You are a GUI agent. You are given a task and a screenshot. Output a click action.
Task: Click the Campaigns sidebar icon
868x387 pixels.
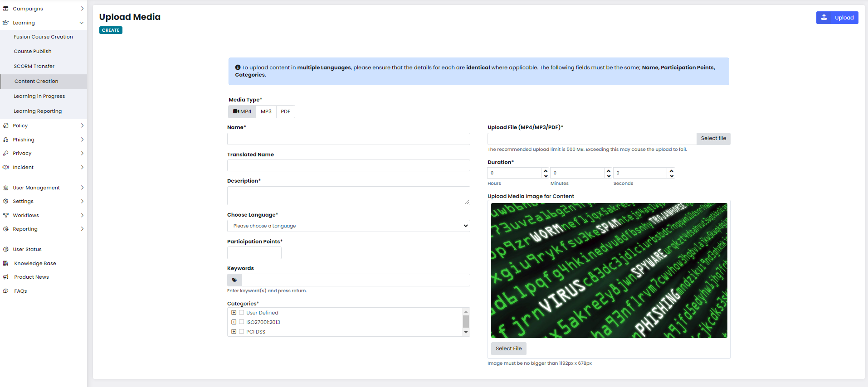(5, 9)
